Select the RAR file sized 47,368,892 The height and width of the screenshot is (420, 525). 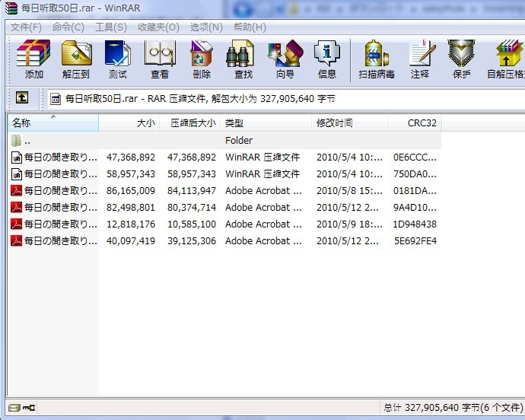click(x=224, y=157)
